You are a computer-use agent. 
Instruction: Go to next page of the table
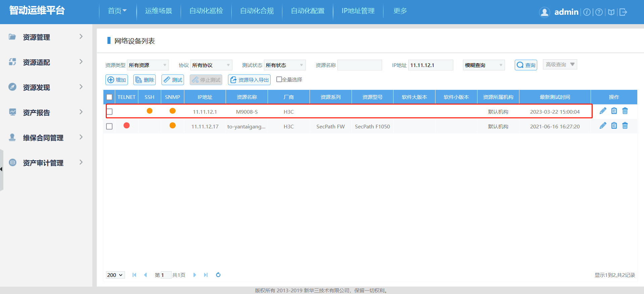coord(195,275)
